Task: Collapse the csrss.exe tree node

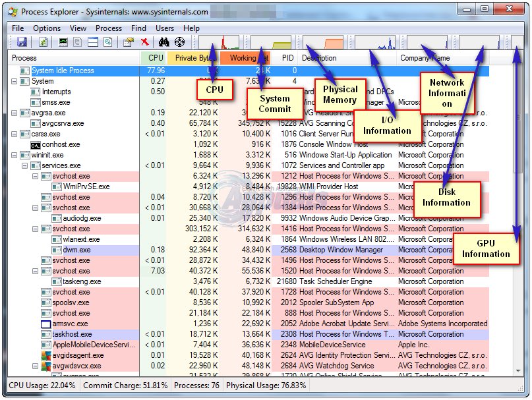Action: pos(15,134)
